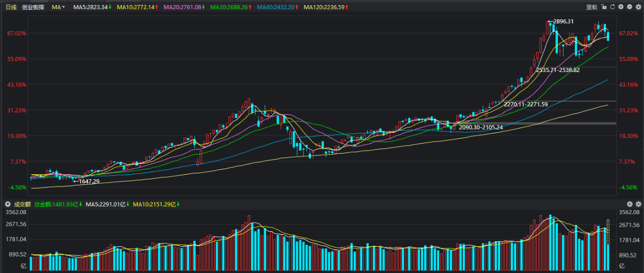
Task: Open the MA indicator dropdown
Action: (x=59, y=7)
